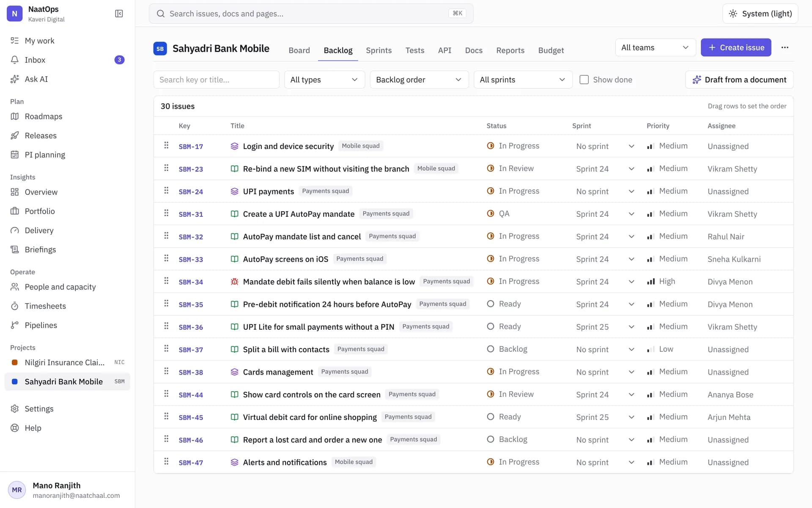
Task: Open PI planning calendar icon
Action: point(15,155)
